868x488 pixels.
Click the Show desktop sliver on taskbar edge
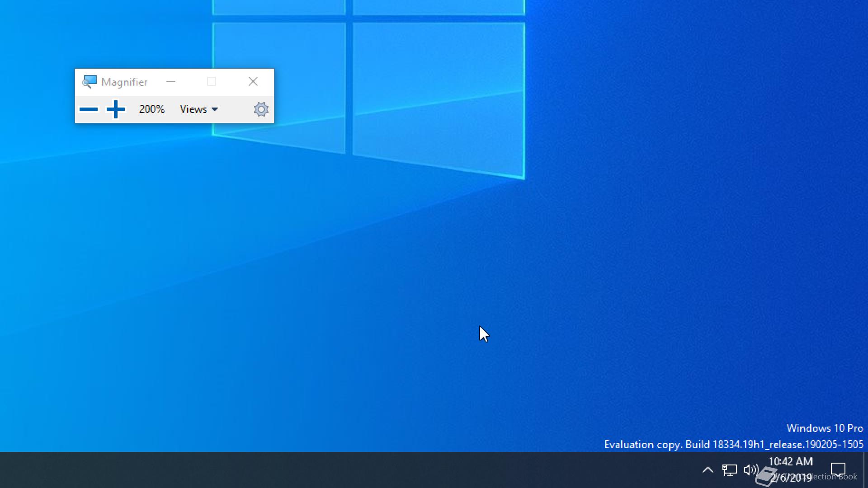[x=865, y=470]
